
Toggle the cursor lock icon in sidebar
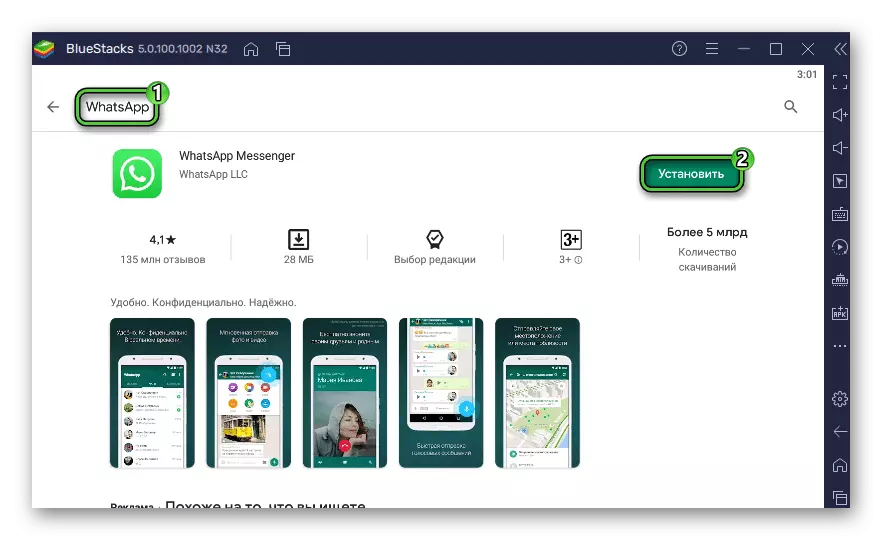coord(840,181)
